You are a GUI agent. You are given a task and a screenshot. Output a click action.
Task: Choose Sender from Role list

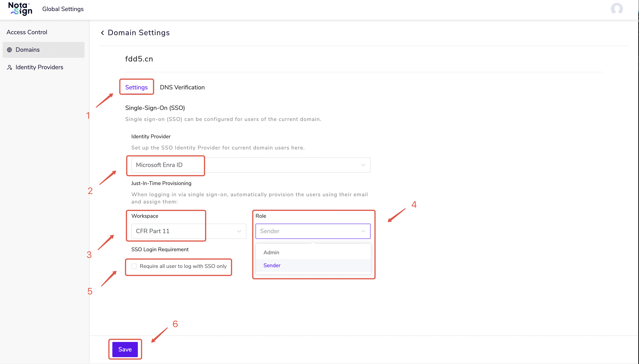pyautogui.click(x=272, y=265)
